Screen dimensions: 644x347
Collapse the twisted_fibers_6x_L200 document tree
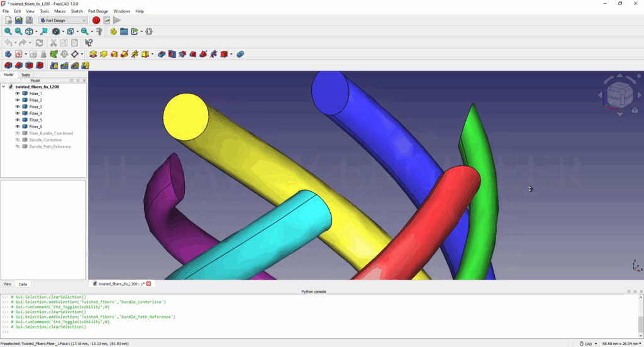pyautogui.click(x=4, y=87)
